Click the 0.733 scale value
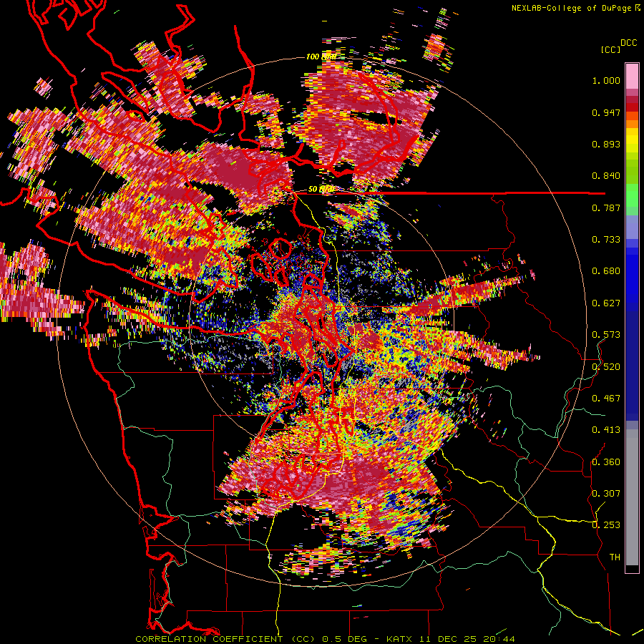The image size is (644, 644). (x=606, y=240)
